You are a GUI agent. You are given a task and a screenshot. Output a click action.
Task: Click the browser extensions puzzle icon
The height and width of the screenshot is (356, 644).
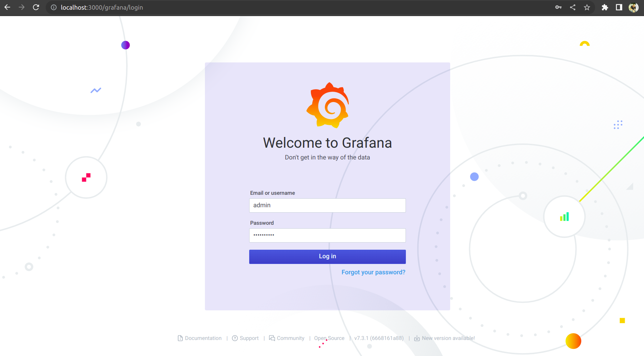(x=605, y=7)
